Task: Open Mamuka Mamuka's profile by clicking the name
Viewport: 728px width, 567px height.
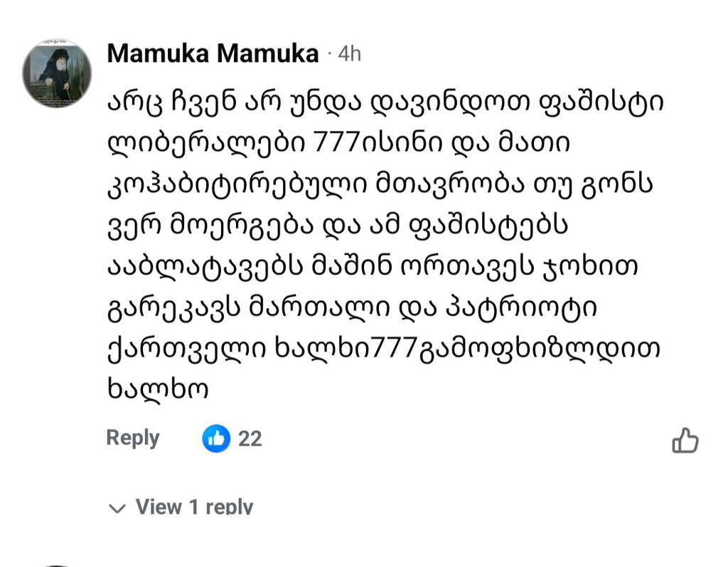Action: [213, 53]
